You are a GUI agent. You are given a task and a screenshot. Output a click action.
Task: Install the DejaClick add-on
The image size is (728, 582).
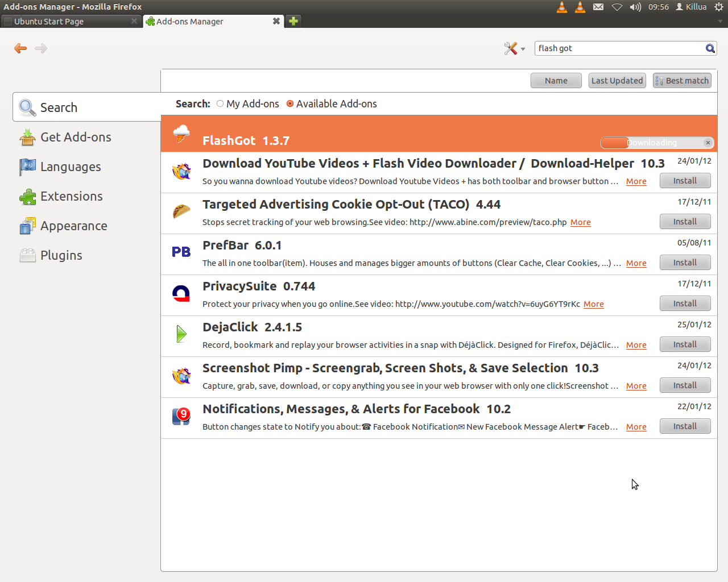685,344
